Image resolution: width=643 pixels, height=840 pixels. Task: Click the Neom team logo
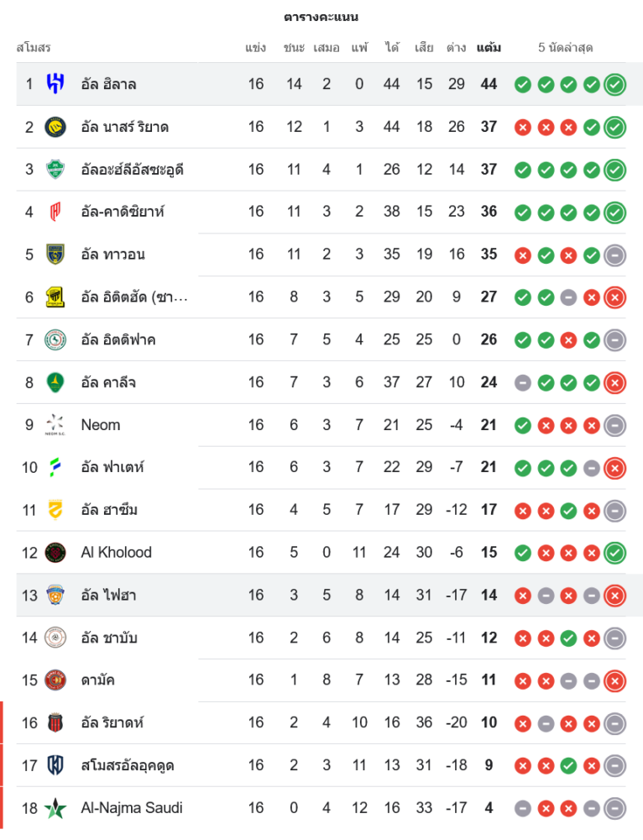tap(55, 425)
